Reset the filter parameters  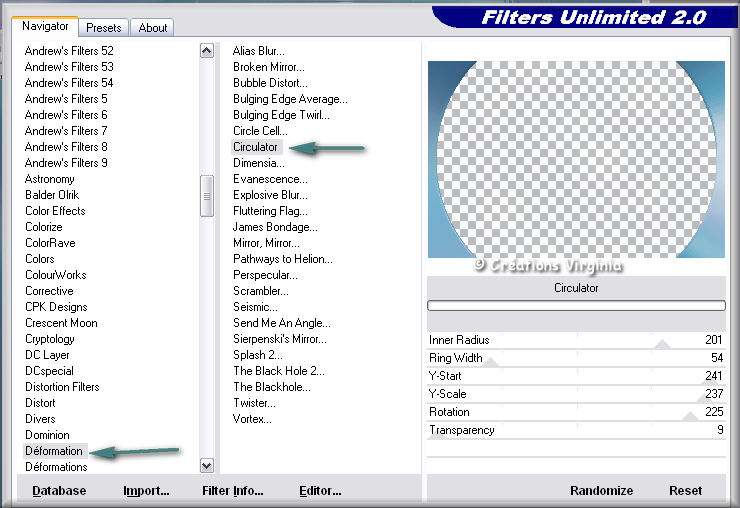pyautogui.click(x=685, y=491)
